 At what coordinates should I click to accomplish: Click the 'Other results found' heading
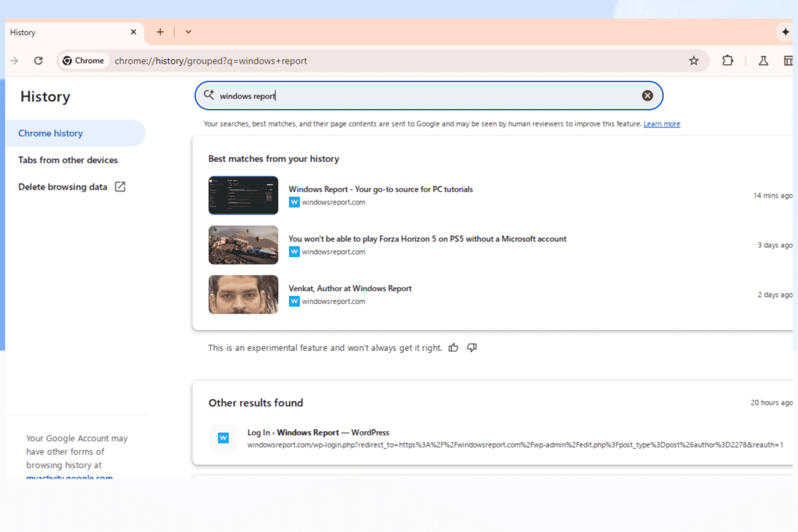click(x=256, y=403)
